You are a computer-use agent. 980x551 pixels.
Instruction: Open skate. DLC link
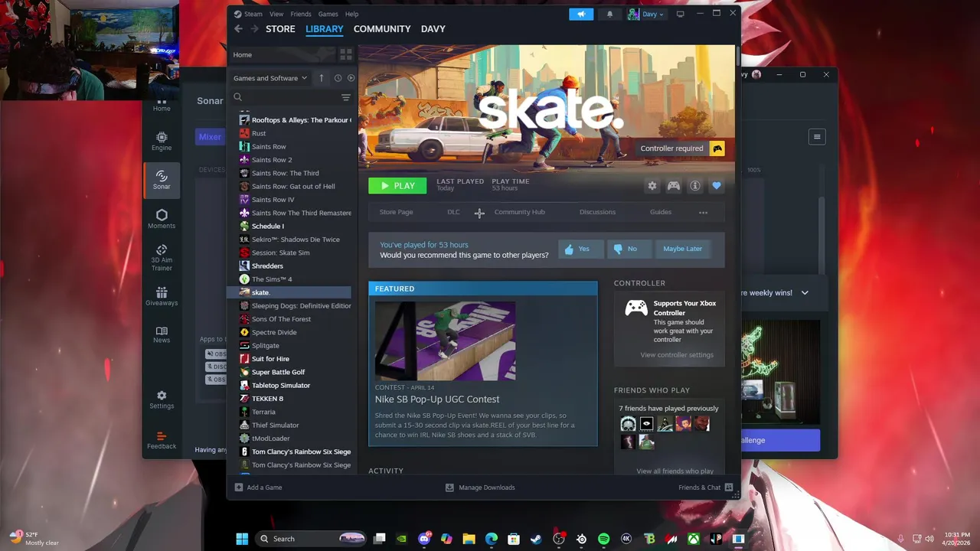click(453, 212)
